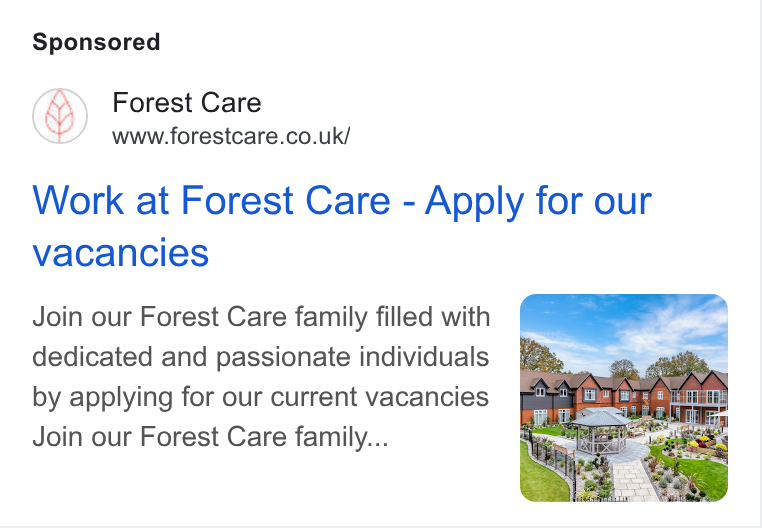
Task: Click the ad description starting "Join our Forest Care"
Action: (x=261, y=376)
